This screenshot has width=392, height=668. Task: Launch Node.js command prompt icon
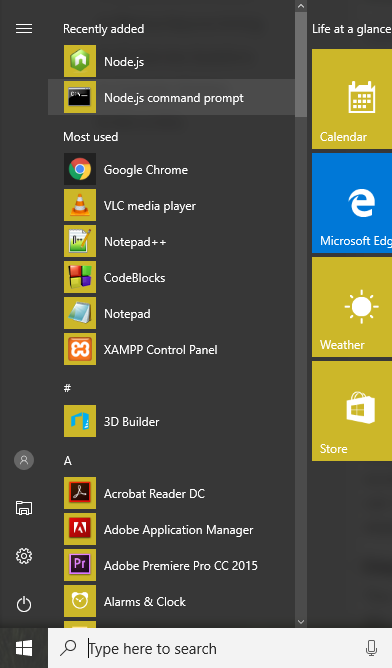[x=80, y=97]
